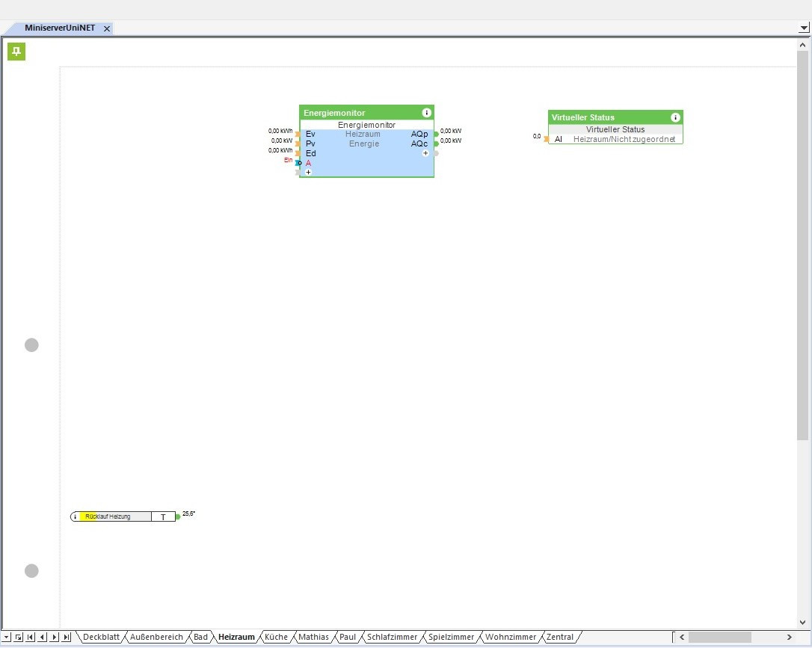Select the A input connector

(x=298, y=163)
